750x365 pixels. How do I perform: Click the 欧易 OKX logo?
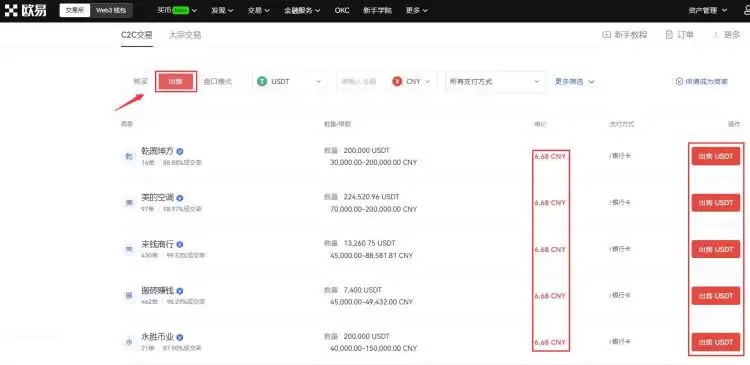click(25, 10)
